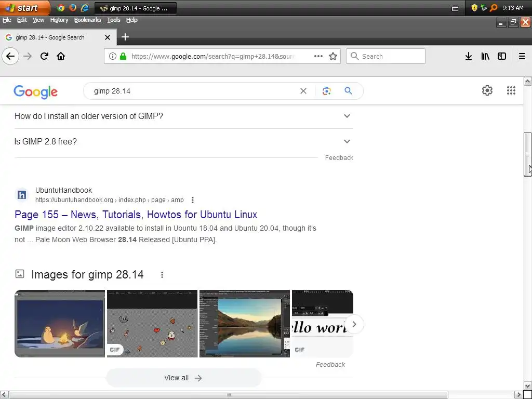
Task: Launch Firefox from the taskbar quick launch
Action: 73,8
